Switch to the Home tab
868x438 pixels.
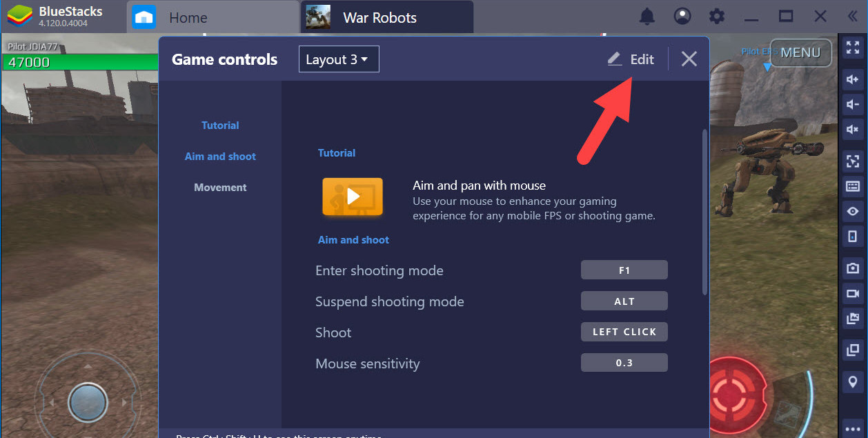(x=214, y=17)
